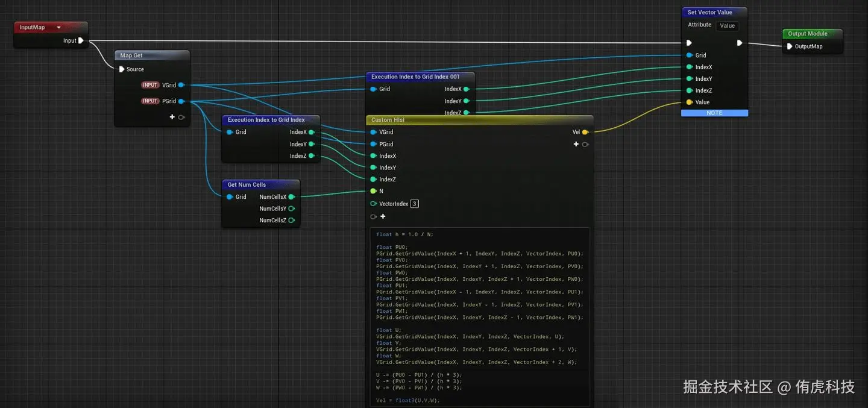The height and width of the screenshot is (408, 868).
Task: Add a new input pin below VectorIndex
Action: (383, 216)
